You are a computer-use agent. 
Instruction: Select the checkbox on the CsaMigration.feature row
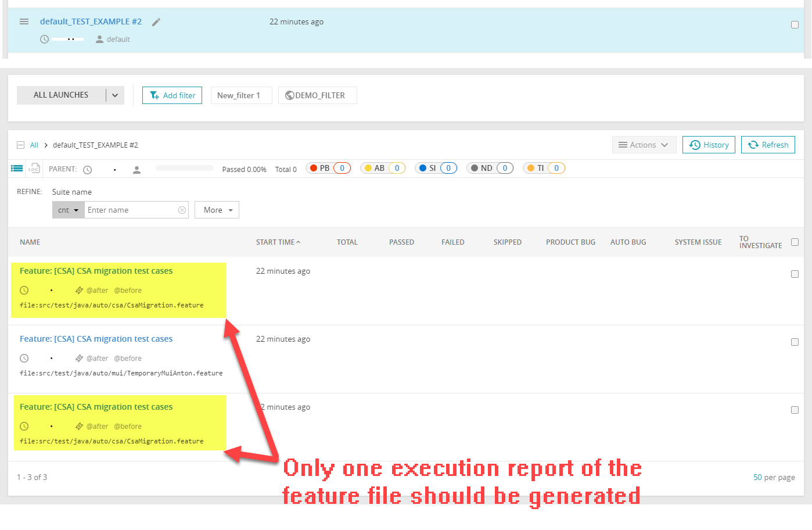[795, 274]
